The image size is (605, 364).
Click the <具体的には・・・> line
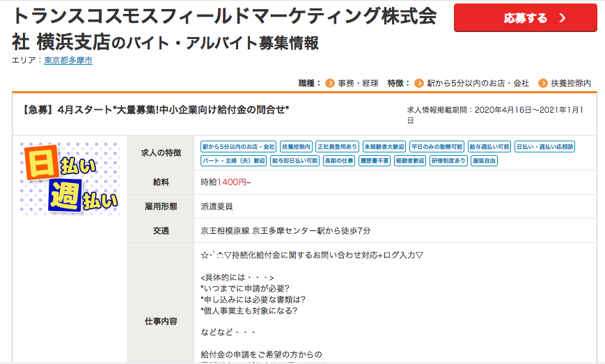(237, 277)
